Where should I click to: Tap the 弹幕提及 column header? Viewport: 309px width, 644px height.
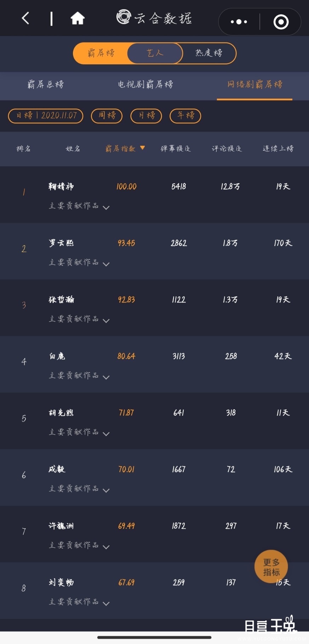click(x=176, y=149)
